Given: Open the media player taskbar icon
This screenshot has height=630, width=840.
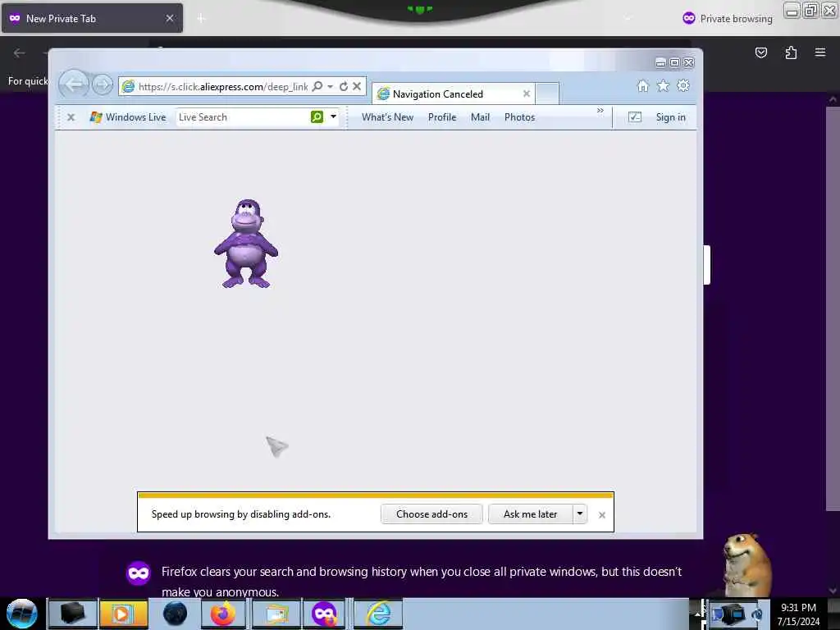Looking at the screenshot, I should tap(123, 614).
